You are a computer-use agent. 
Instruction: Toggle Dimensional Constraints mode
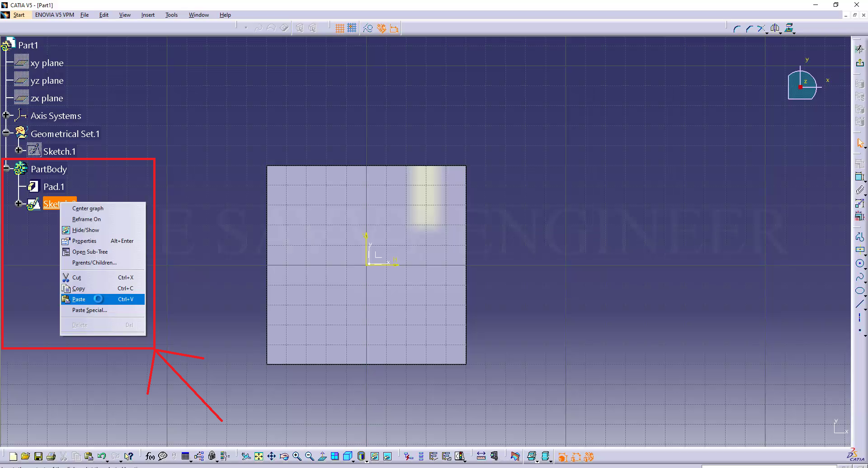point(394,28)
